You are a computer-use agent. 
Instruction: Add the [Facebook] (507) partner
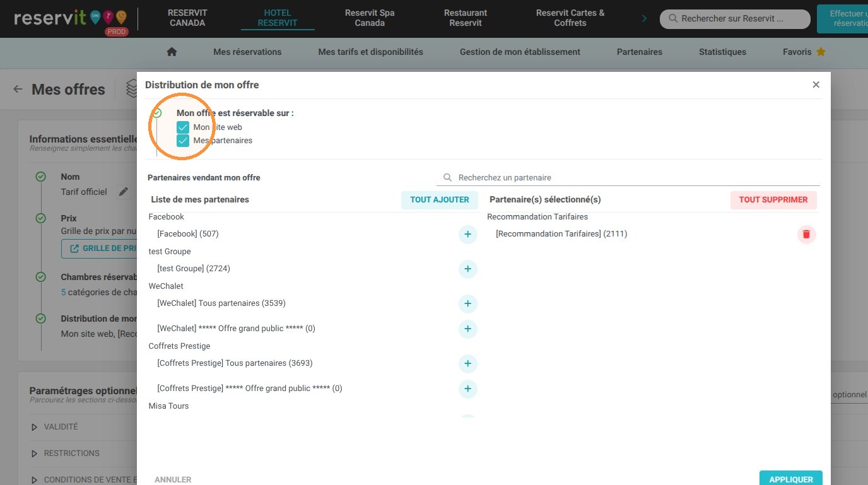click(x=467, y=235)
